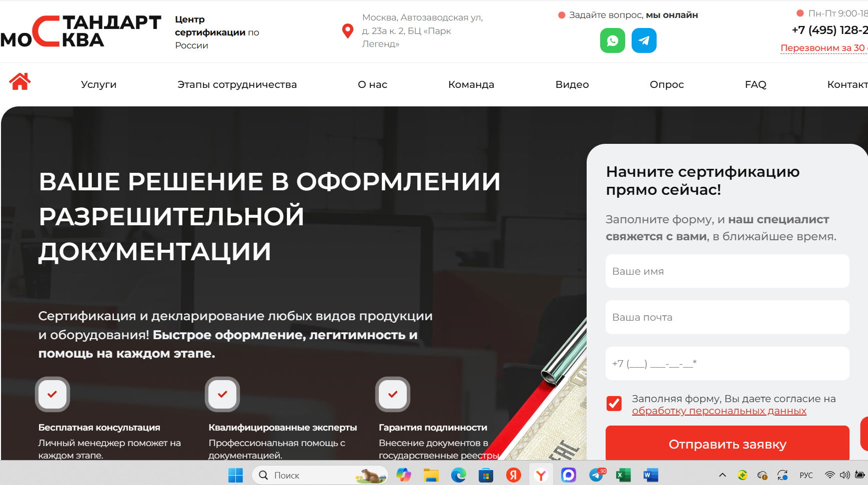Click the red location pin near the address

(x=348, y=31)
